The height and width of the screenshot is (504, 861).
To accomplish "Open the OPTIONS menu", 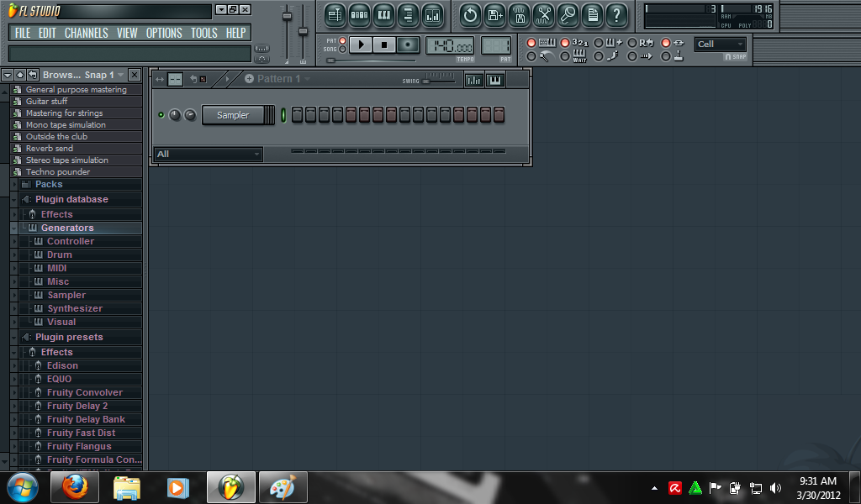I will click(x=164, y=33).
